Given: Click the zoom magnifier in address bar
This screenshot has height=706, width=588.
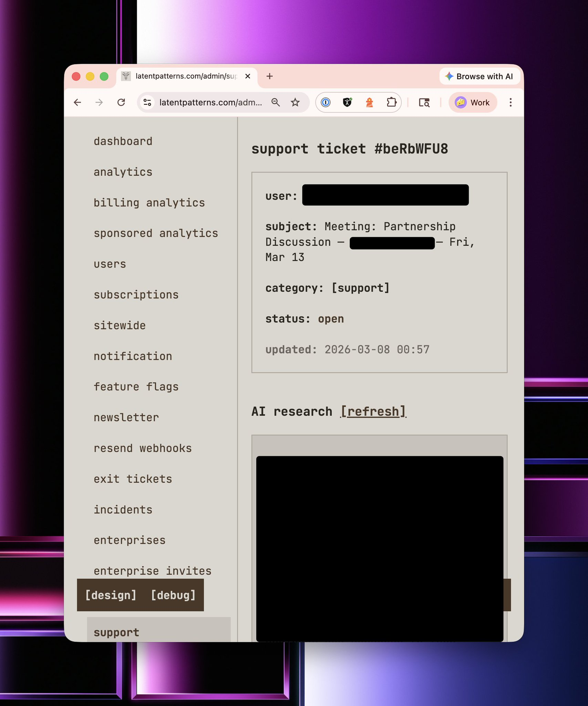Looking at the screenshot, I should (x=276, y=102).
